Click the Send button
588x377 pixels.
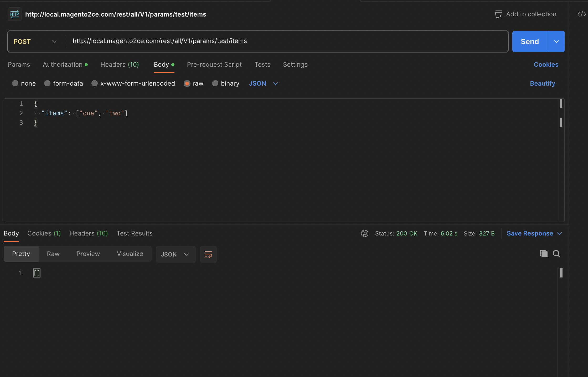tap(529, 41)
